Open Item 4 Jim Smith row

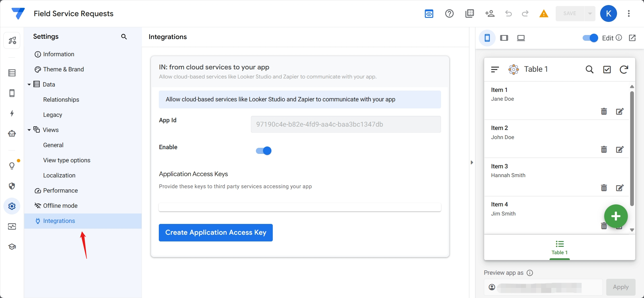click(x=557, y=215)
